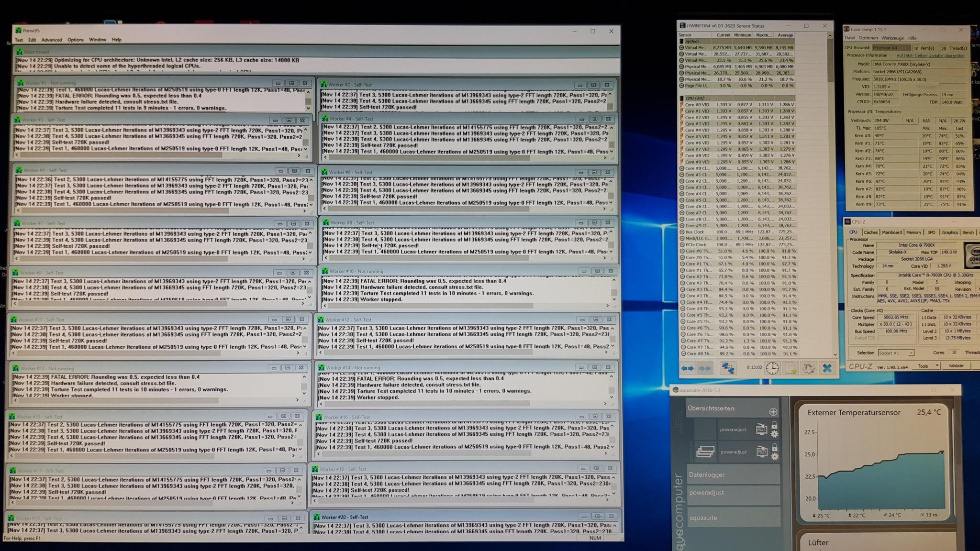Add a page with Übersichtsseiten plus icon
Image resolution: width=980 pixels, height=551 pixels.
tap(773, 412)
